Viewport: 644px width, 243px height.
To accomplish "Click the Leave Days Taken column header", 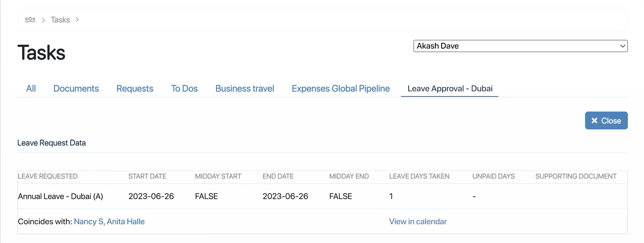I will pos(419,176).
